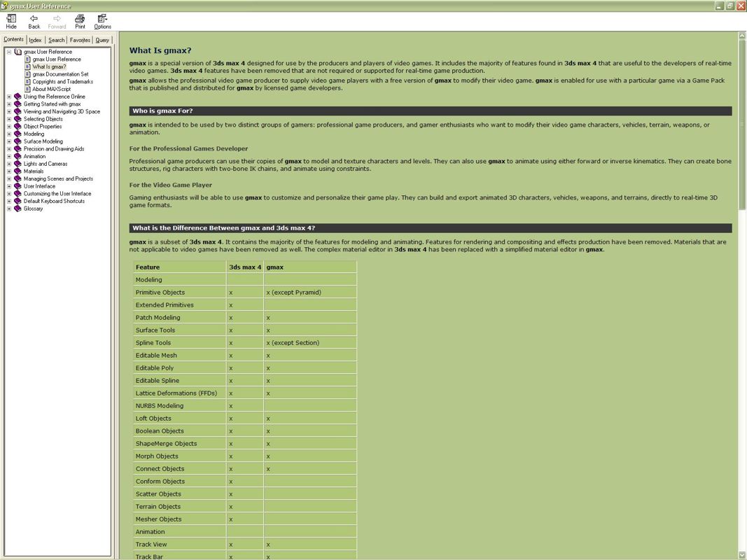Image resolution: width=747 pixels, height=560 pixels.
Task: Click the Print toolbar icon
Action: pyautogui.click(x=80, y=18)
